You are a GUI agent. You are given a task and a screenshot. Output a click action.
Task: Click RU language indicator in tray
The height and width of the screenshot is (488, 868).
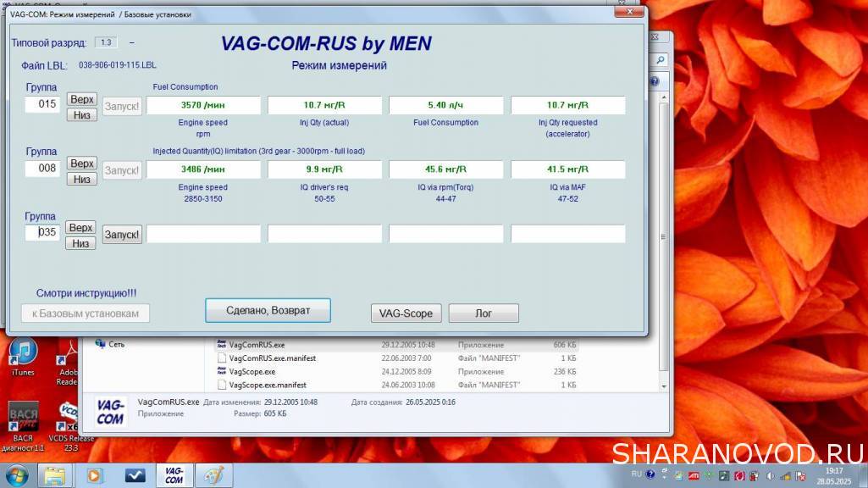(x=637, y=475)
